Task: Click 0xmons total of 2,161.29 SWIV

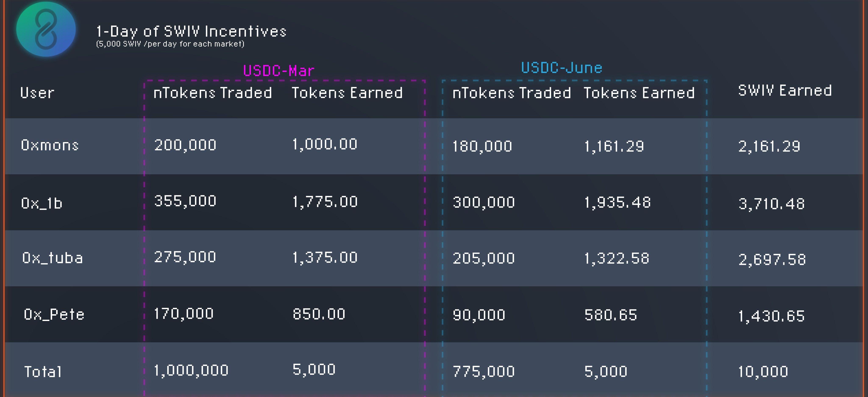Action: [769, 147]
